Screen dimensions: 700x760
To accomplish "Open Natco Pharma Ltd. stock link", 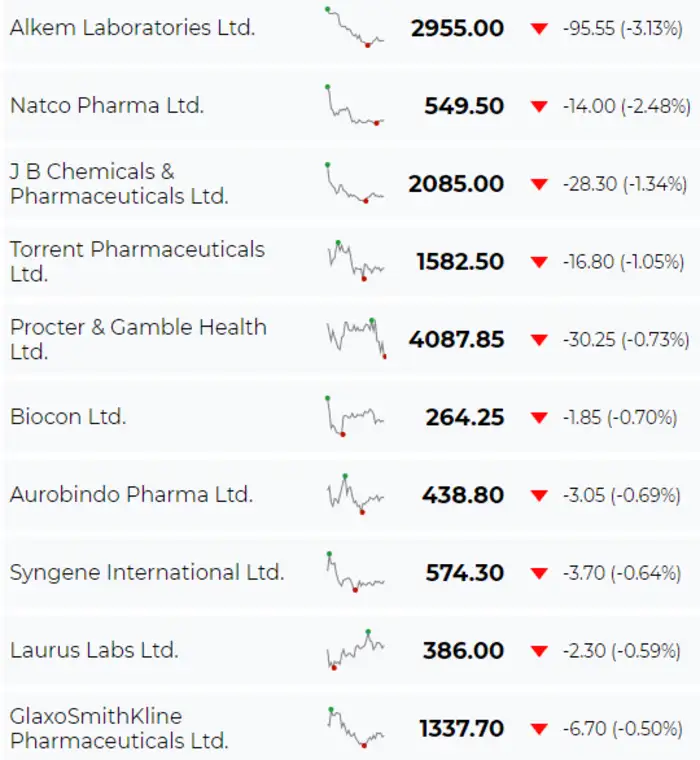I will pyautogui.click(x=107, y=105).
